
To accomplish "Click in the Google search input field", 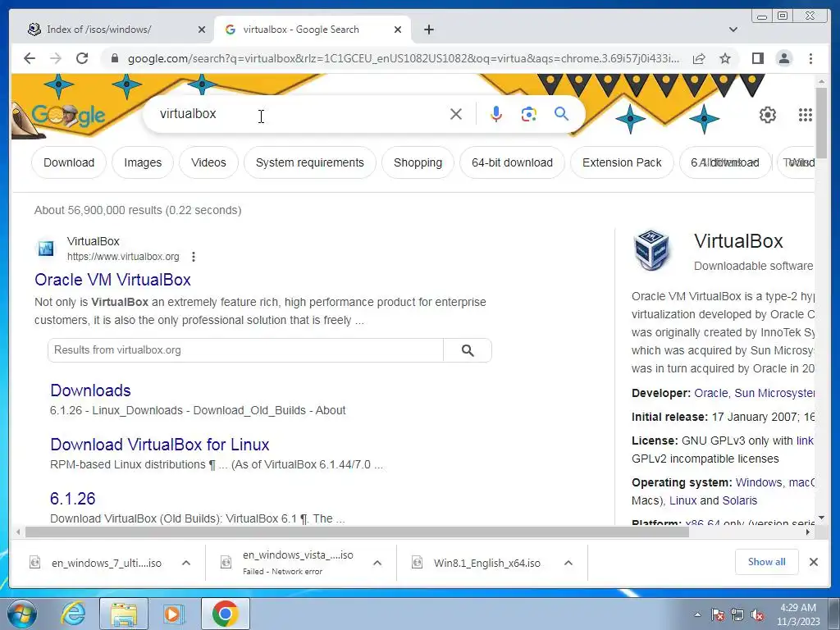I will [x=300, y=114].
